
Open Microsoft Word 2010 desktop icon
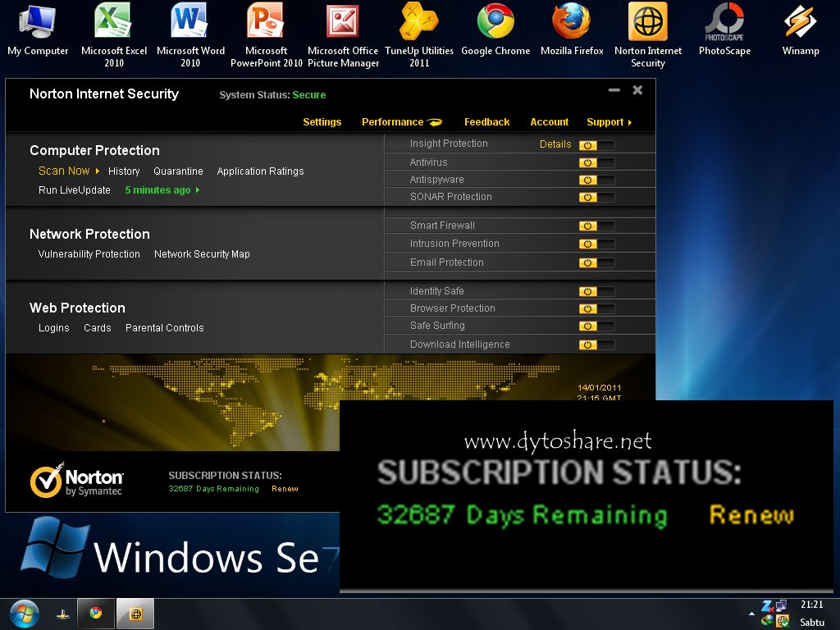[190, 34]
